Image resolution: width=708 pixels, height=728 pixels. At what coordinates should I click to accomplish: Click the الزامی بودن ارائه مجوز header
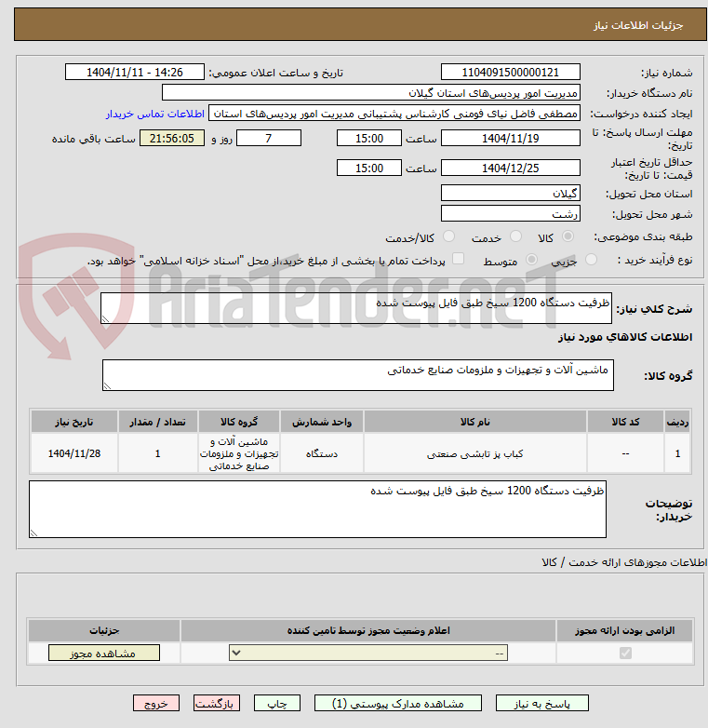click(625, 630)
